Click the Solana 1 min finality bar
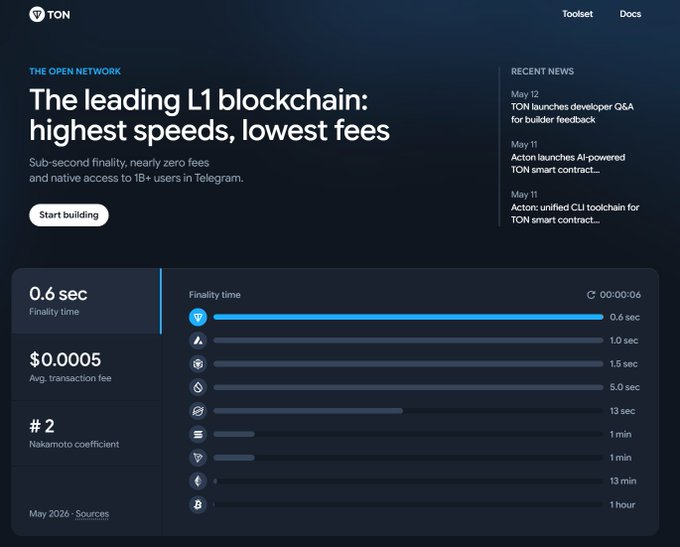The image size is (680, 547). coord(234,434)
